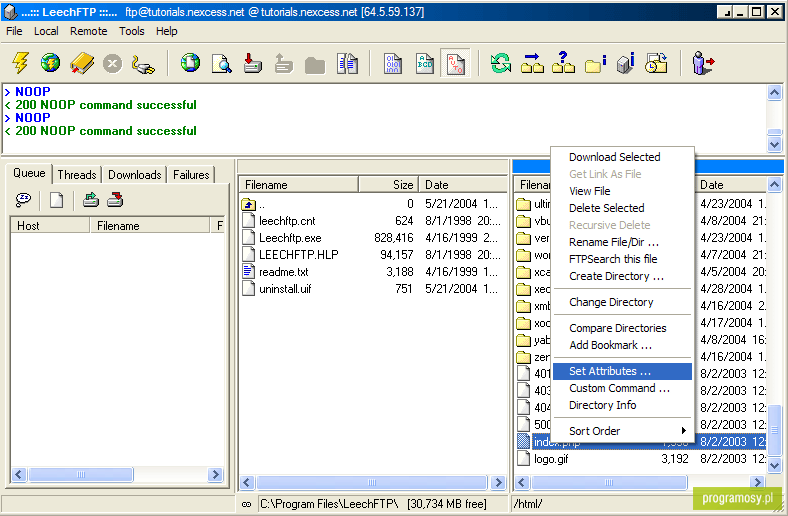Switch to the Downloads tab
Image resolution: width=788 pixels, height=516 pixels.
[135, 175]
